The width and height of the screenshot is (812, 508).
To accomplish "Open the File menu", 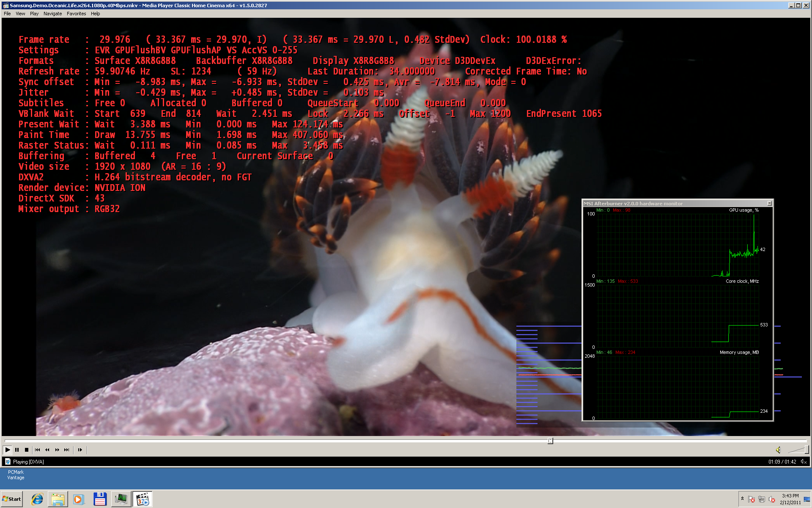I will pos(7,14).
